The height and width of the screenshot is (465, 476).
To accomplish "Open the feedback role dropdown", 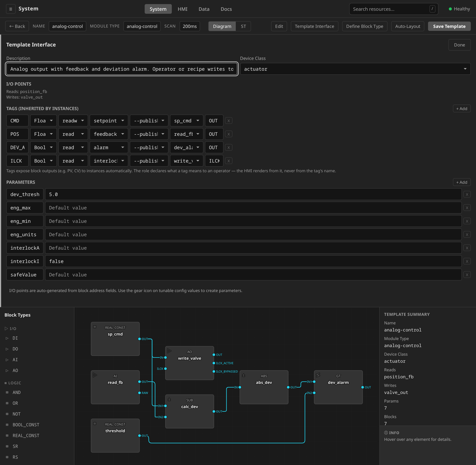I will coord(109,134).
